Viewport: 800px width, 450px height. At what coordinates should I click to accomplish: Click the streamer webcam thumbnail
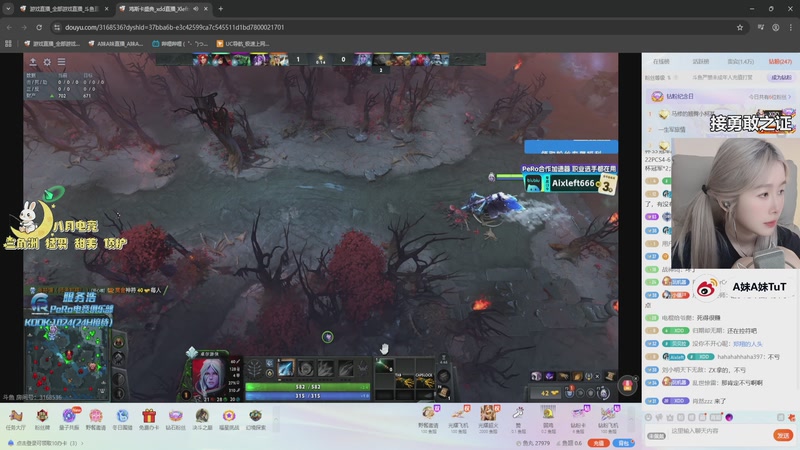click(x=735, y=203)
